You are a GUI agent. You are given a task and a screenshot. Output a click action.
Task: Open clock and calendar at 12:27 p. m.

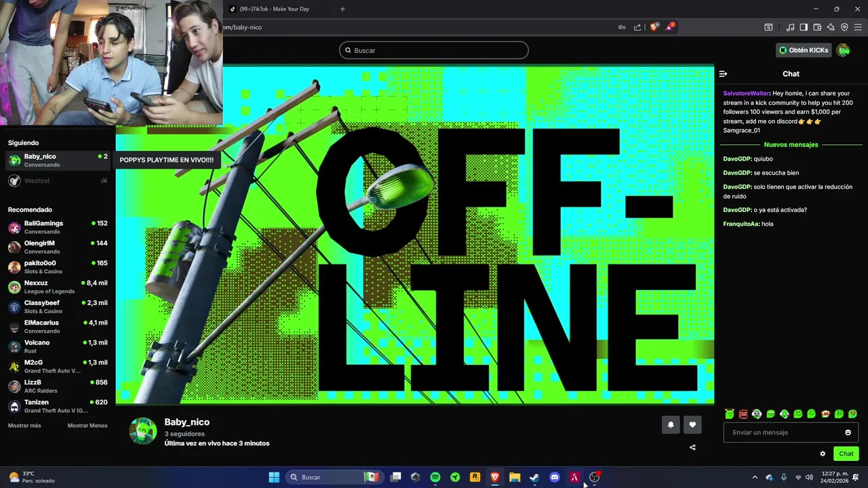point(835,477)
